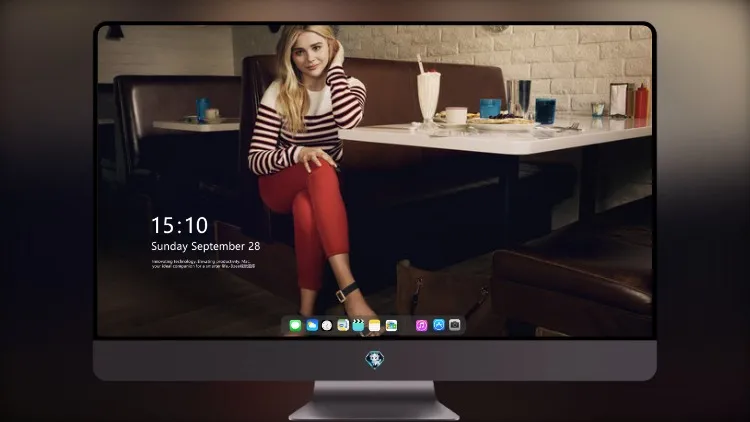Image resolution: width=750 pixels, height=422 pixels.
Task: Open the green Messages app in dock
Action: click(x=296, y=325)
